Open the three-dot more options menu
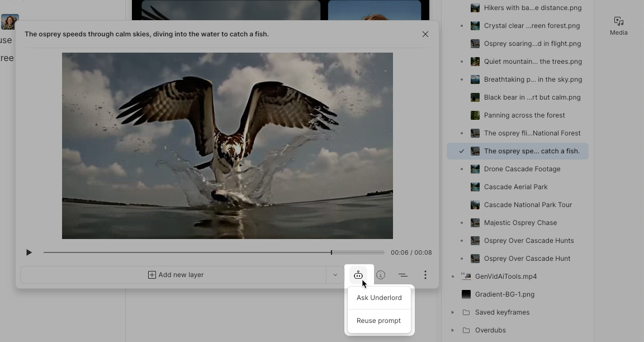Screen dimensions: 644x342 pyautogui.click(x=425, y=275)
